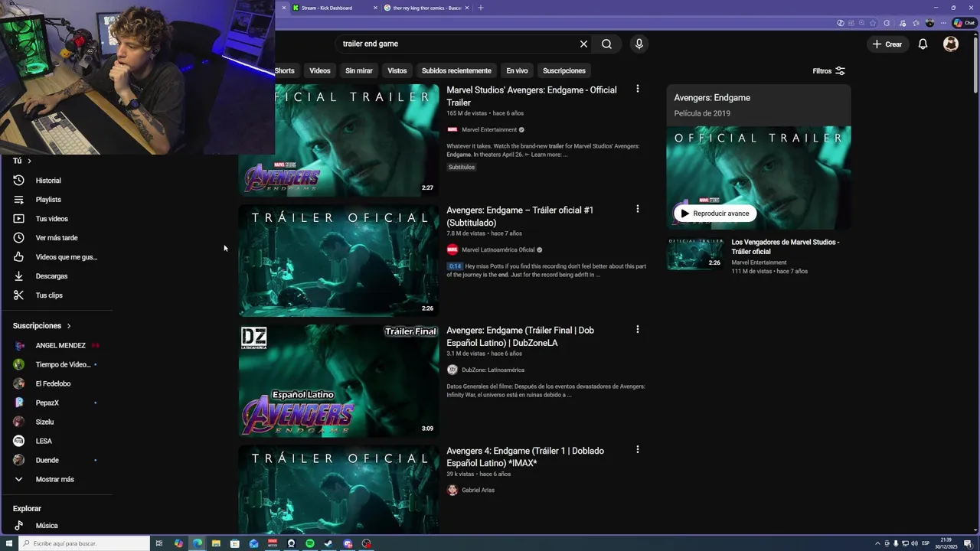Screen dimensions: 980x551
Task: Click the Subtítulos badge
Action: click(x=462, y=167)
